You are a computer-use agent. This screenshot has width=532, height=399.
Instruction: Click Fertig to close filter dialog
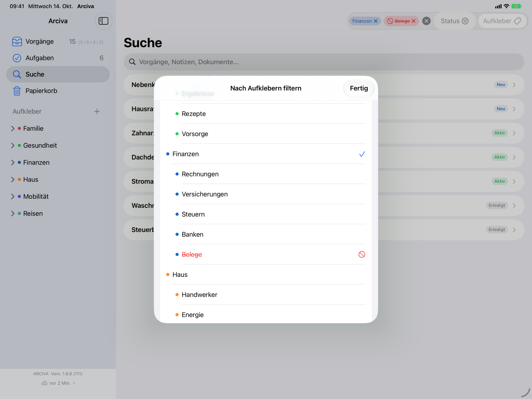click(359, 88)
